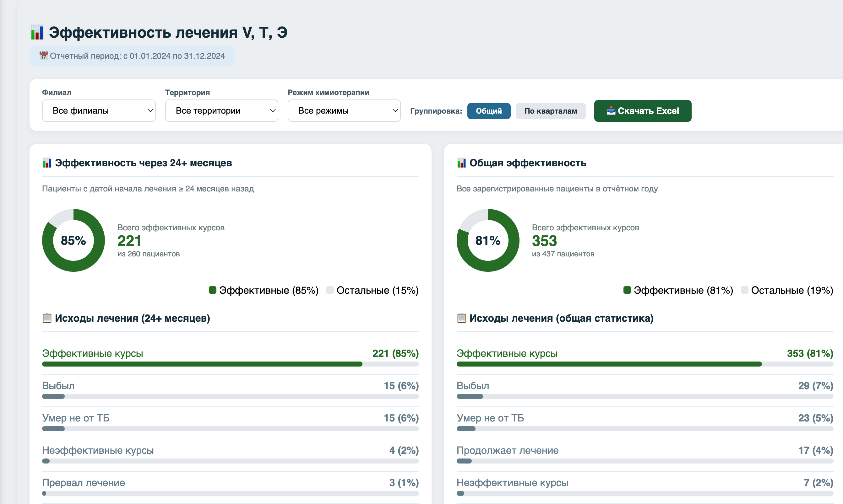Toggle the Остальные (15%) legend entry

coord(373,290)
